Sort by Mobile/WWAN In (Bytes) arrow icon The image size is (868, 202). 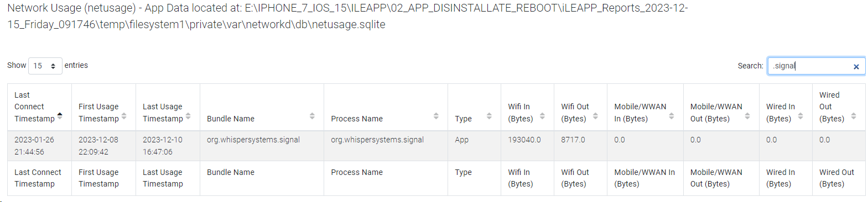[x=672, y=116]
